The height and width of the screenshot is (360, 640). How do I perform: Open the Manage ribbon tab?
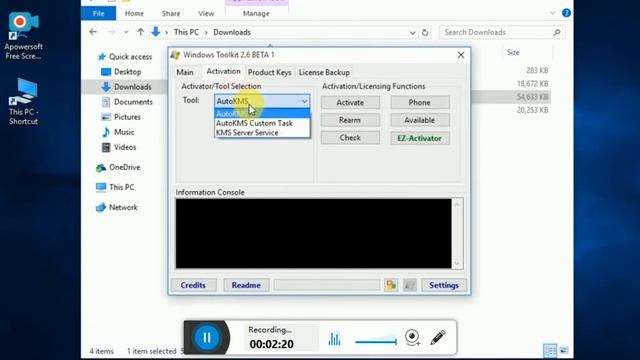click(256, 13)
